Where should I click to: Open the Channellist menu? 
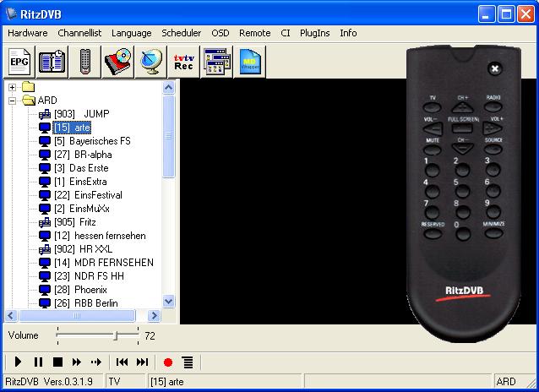(x=79, y=33)
